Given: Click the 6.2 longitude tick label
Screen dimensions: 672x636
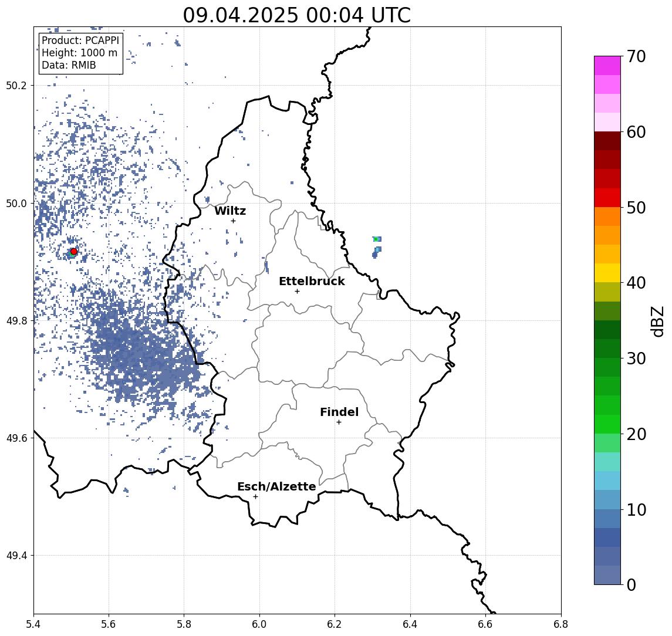Looking at the screenshot, I should (x=335, y=624).
